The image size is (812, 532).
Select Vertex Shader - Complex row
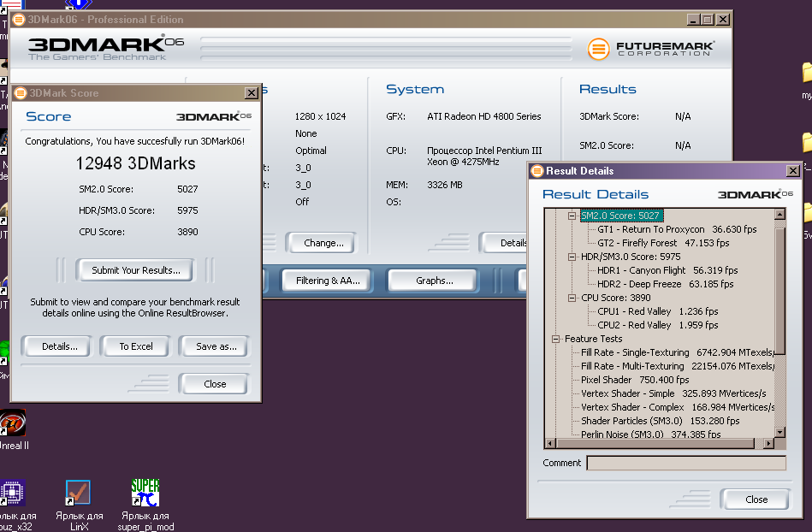[678, 407]
